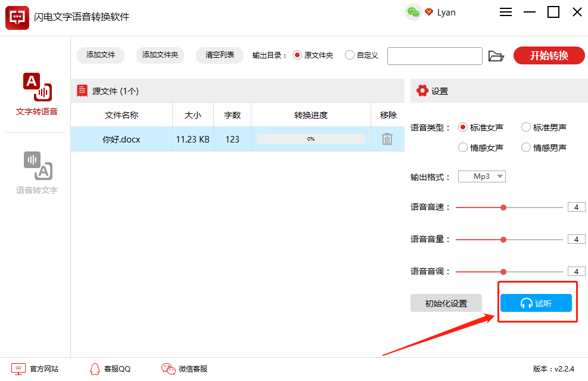
Task: Adjust the 语音音量 volume slider handle
Action: click(503, 240)
